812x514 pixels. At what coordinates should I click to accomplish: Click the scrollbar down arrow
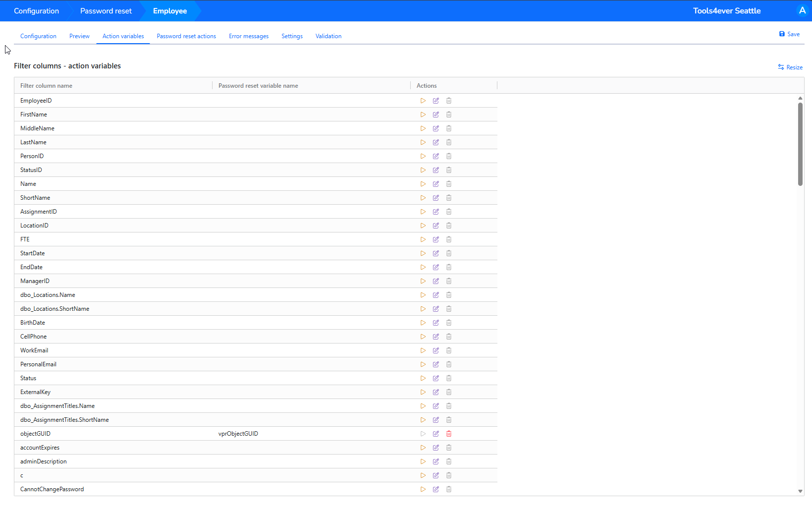pyautogui.click(x=800, y=491)
